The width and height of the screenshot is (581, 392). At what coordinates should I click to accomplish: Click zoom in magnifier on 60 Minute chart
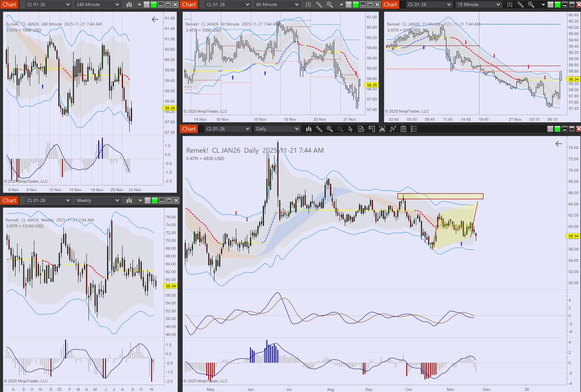point(330,4)
